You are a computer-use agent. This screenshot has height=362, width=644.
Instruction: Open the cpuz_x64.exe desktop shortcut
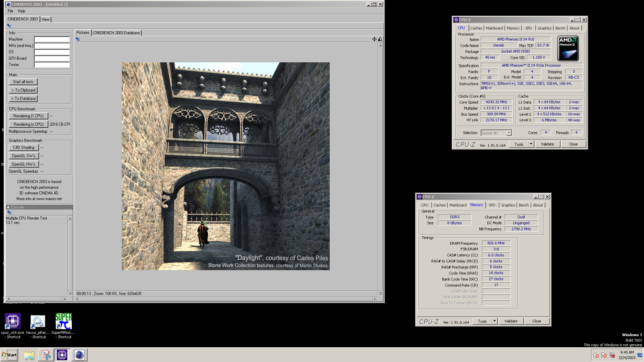pos(13,326)
